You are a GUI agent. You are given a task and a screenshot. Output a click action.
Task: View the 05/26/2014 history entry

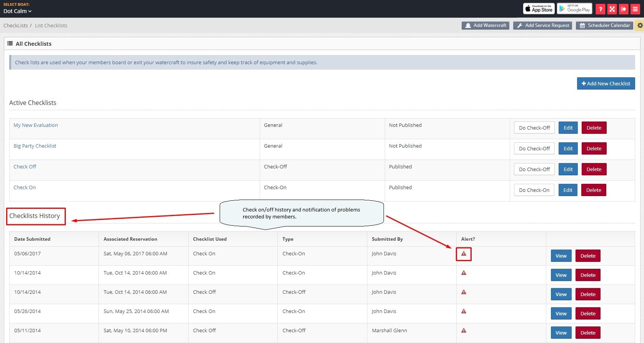pos(561,313)
